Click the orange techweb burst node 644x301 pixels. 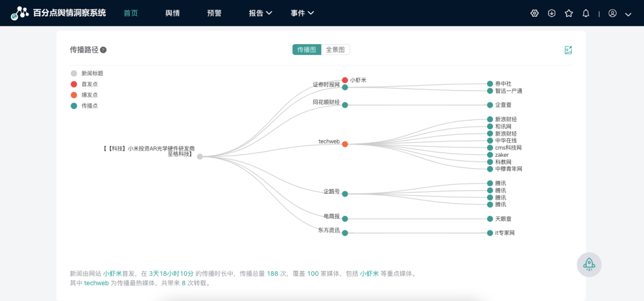pyautogui.click(x=345, y=144)
